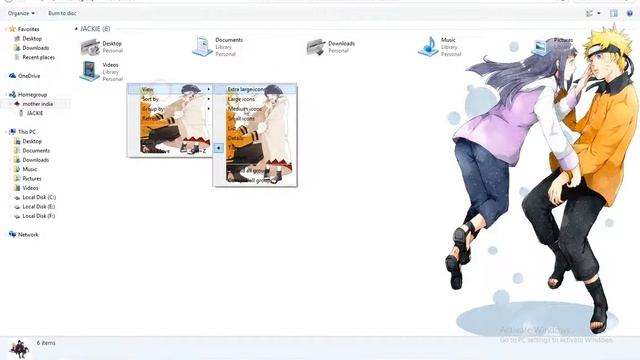This screenshot has width=640, height=360.
Task: Open the Videos library icon in main pane
Action: click(x=89, y=71)
